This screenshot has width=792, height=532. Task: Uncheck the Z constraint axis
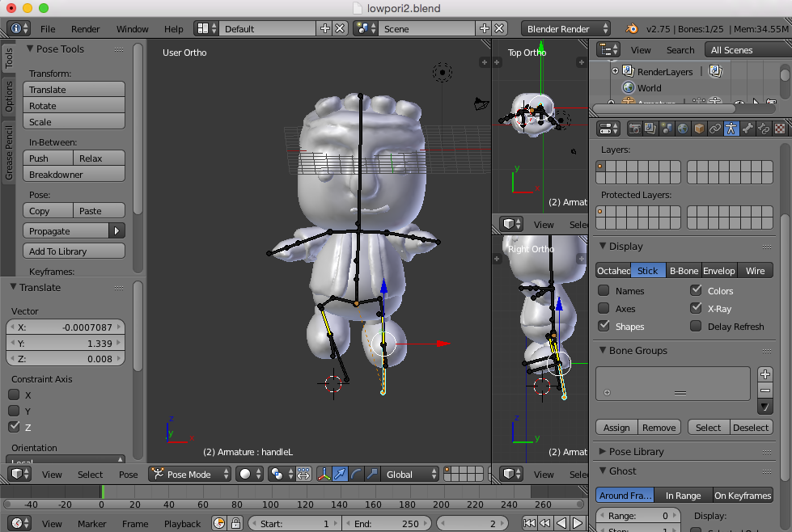(14, 427)
